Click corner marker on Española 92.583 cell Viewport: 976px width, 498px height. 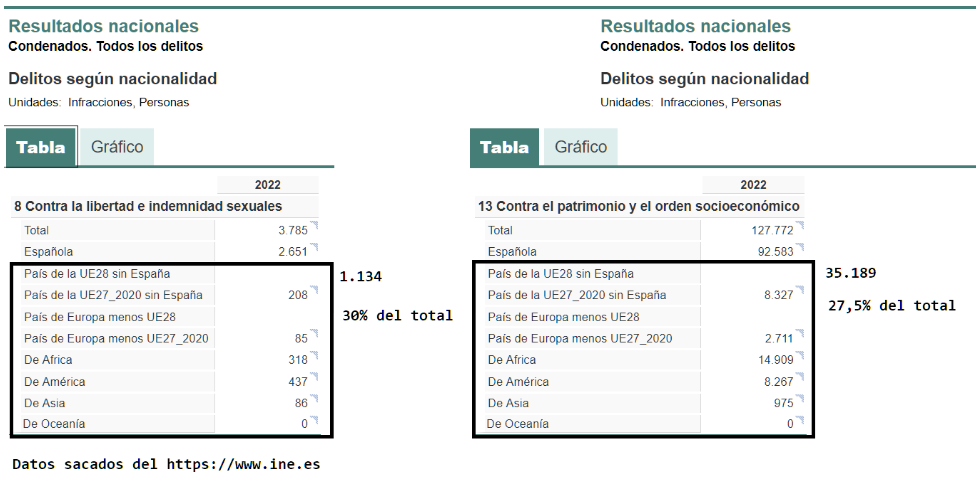pos(800,247)
